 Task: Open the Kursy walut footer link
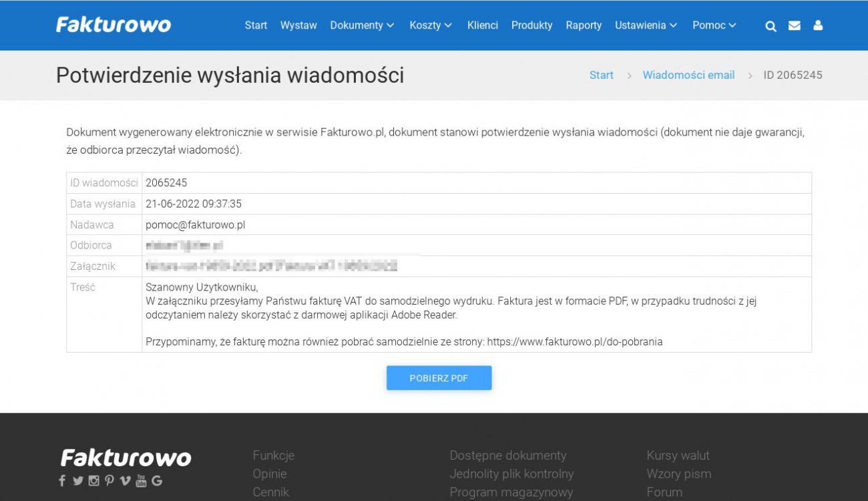click(678, 456)
